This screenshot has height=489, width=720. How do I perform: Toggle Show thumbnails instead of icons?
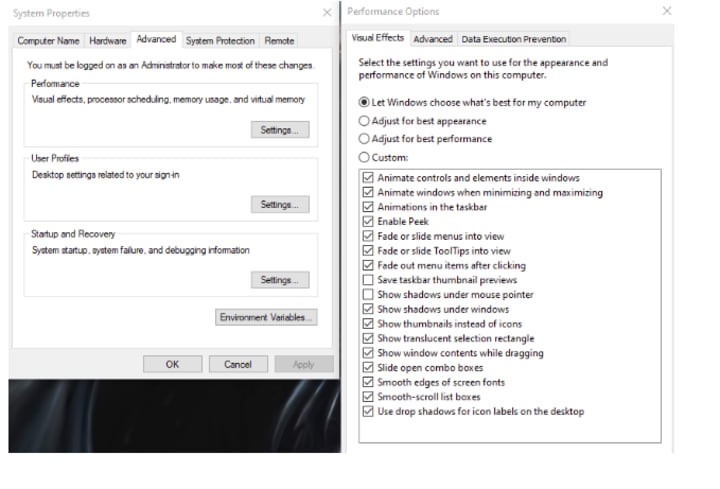click(x=368, y=324)
